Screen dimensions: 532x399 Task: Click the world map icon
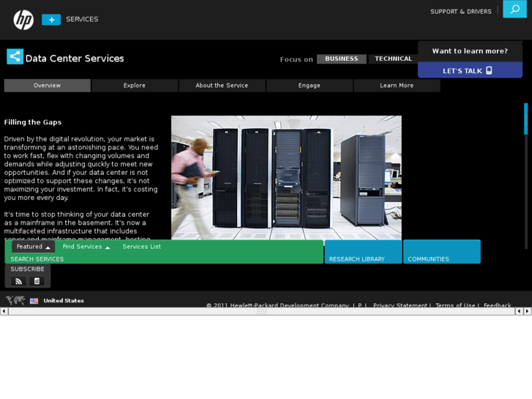click(15, 300)
